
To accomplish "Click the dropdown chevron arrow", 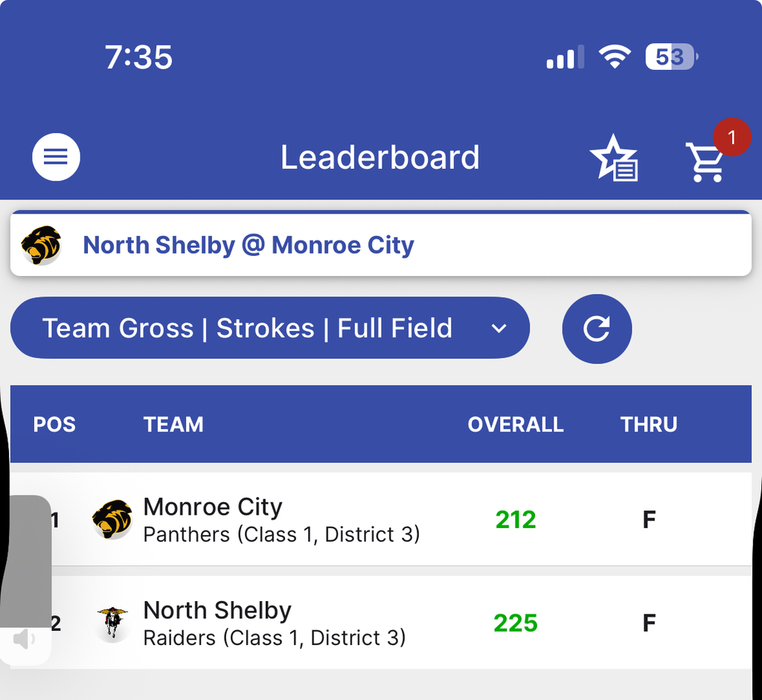I will [499, 328].
